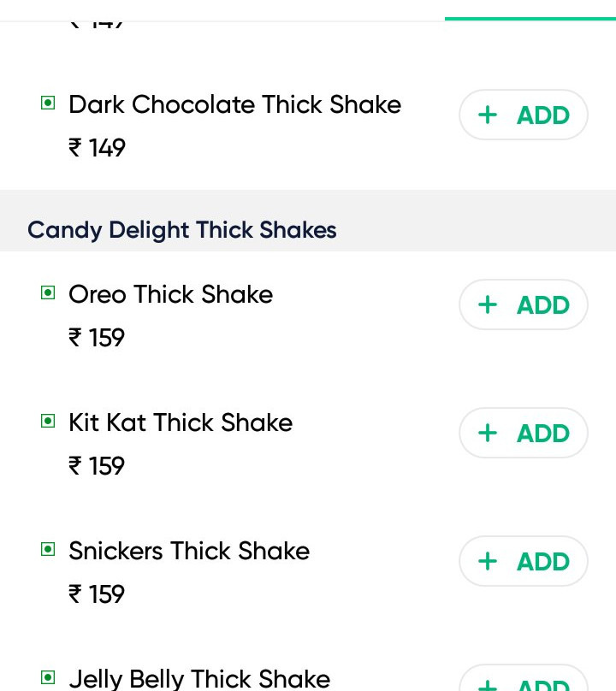
Task: Click plus icon in Oreo ADD button
Action: (x=488, y=305)
